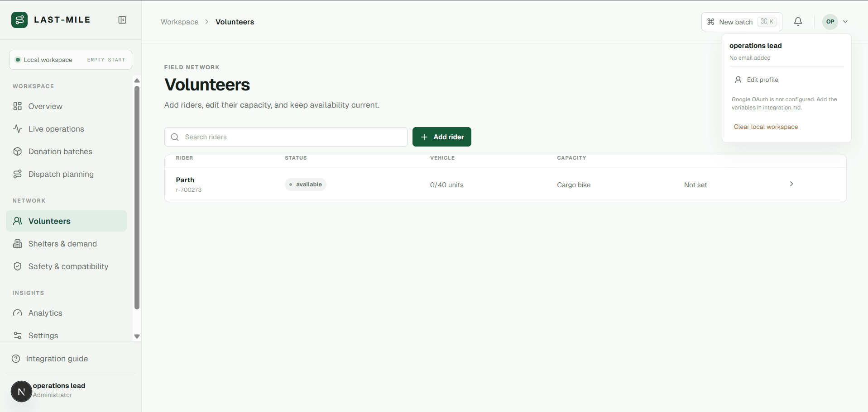Open the Integration guide link
Image resolution: width=868 pixels, height=412 pixels.
pyautogui.click(x=57, y=359)
